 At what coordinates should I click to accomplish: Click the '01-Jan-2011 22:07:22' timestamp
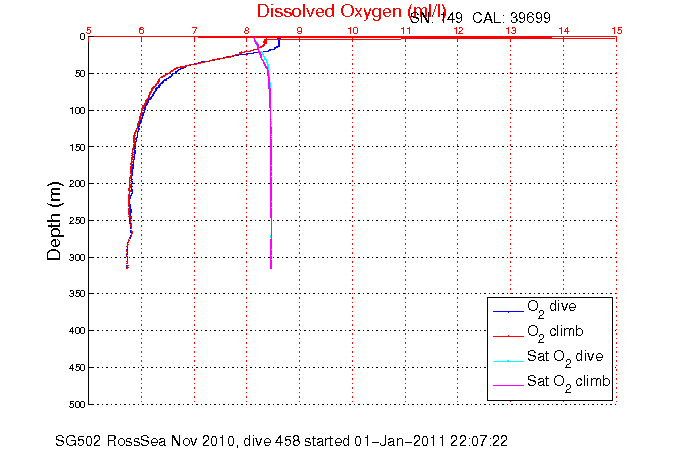point(431,441)
